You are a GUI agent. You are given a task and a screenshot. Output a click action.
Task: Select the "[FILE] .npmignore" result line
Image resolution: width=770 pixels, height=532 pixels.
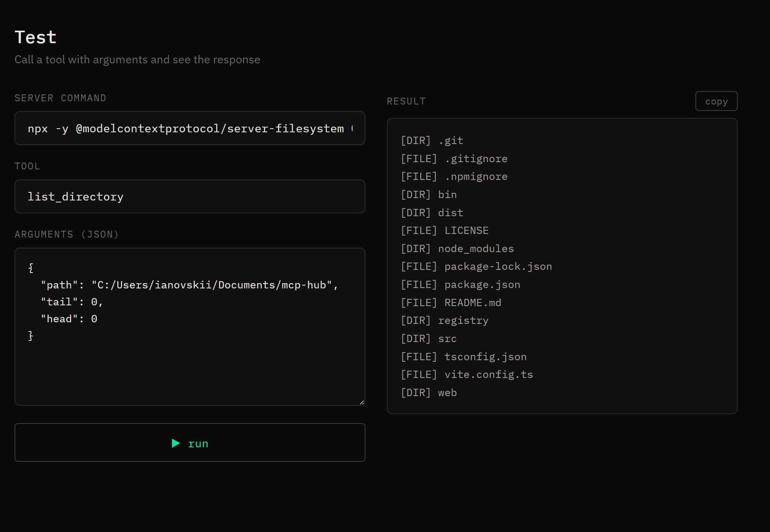pyautogui.click(x=454, y=177)
